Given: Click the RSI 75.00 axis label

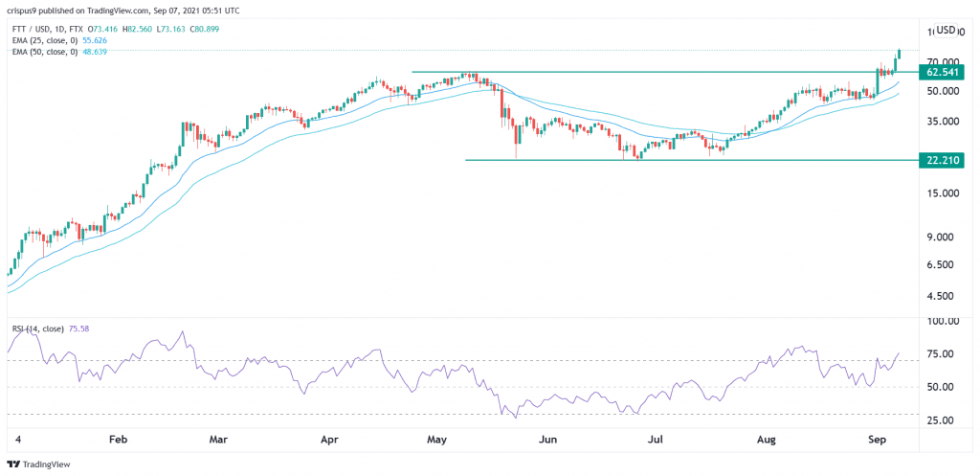Looking at the screenshot, I should (x=942, y=354).
